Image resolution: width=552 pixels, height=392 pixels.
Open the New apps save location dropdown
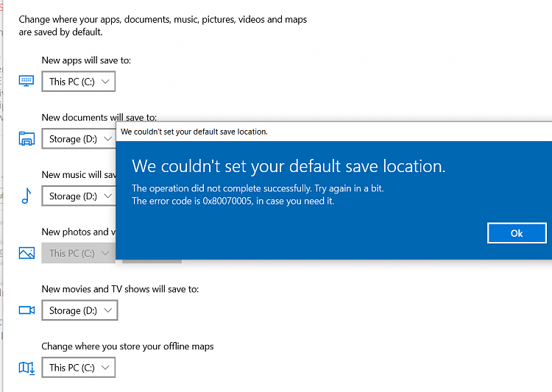pos(79,82)
